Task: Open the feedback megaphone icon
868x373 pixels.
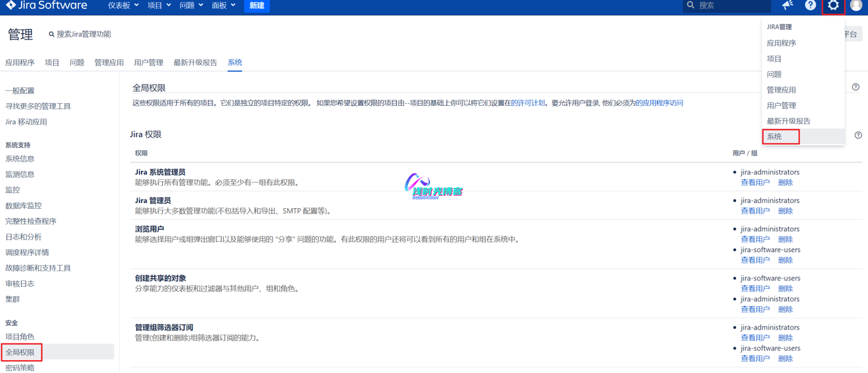Action: tap(788, 5)
